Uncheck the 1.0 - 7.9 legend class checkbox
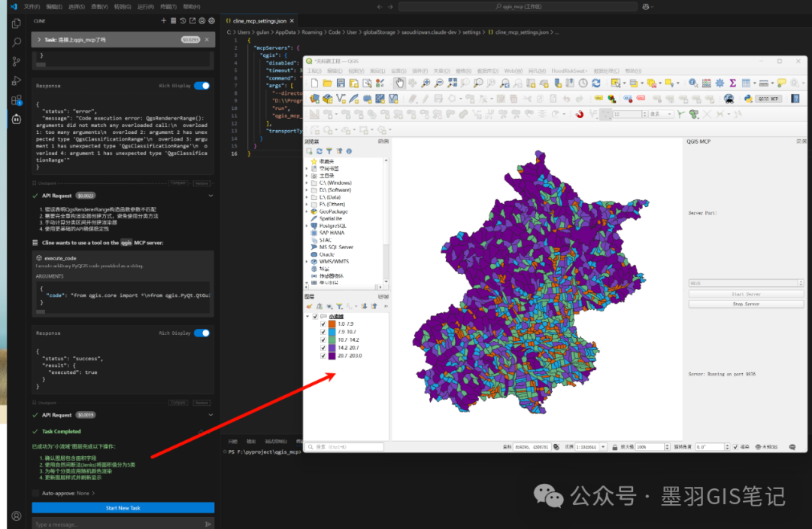Image resolution: width=812 pixels, height=529 pixels. click(323, 324)
